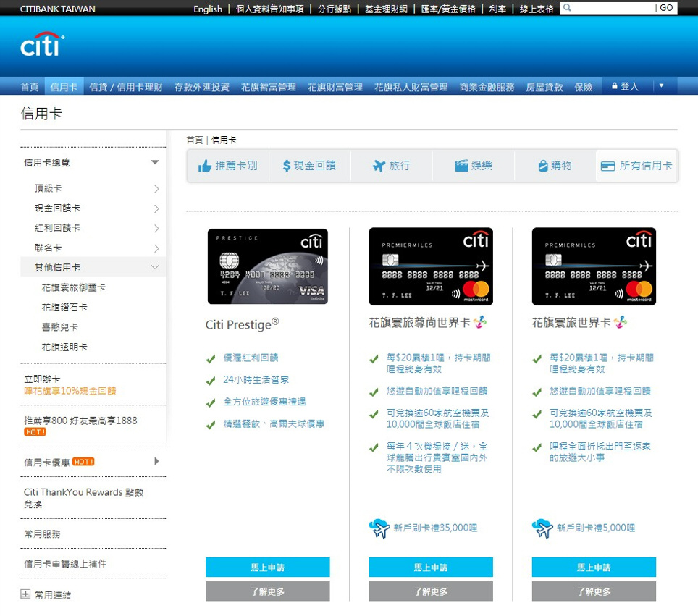
Task: Click 了解更多 for 花旗寰旅世界卡
Action: coord(594,591)
